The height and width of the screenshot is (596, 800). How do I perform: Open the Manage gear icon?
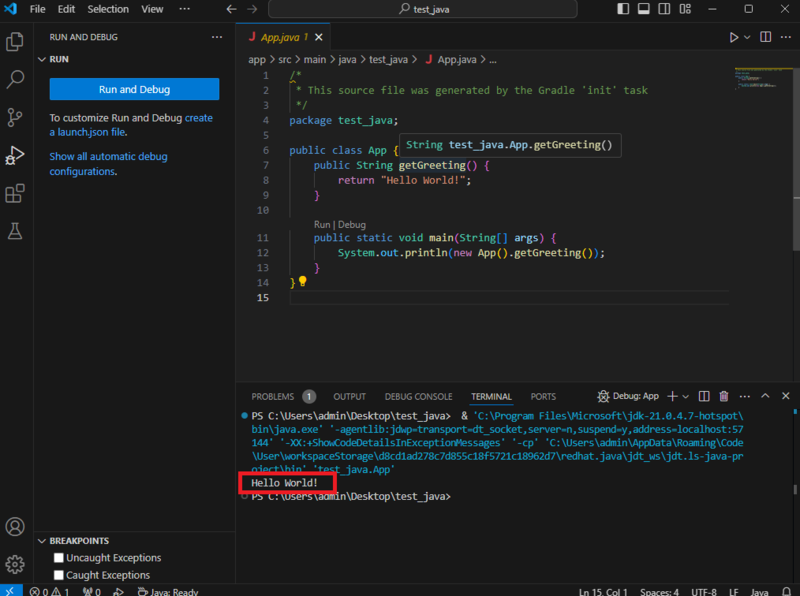[x=15, y=564]
